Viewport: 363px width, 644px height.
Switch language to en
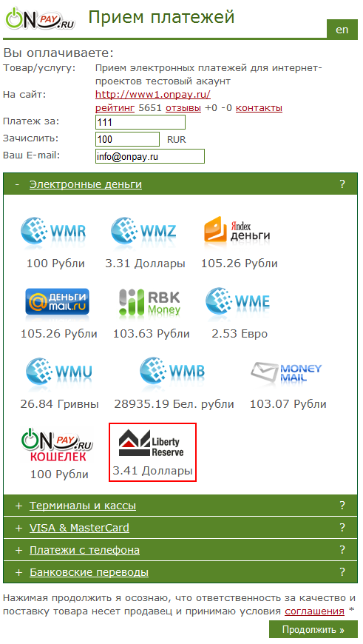342,29
